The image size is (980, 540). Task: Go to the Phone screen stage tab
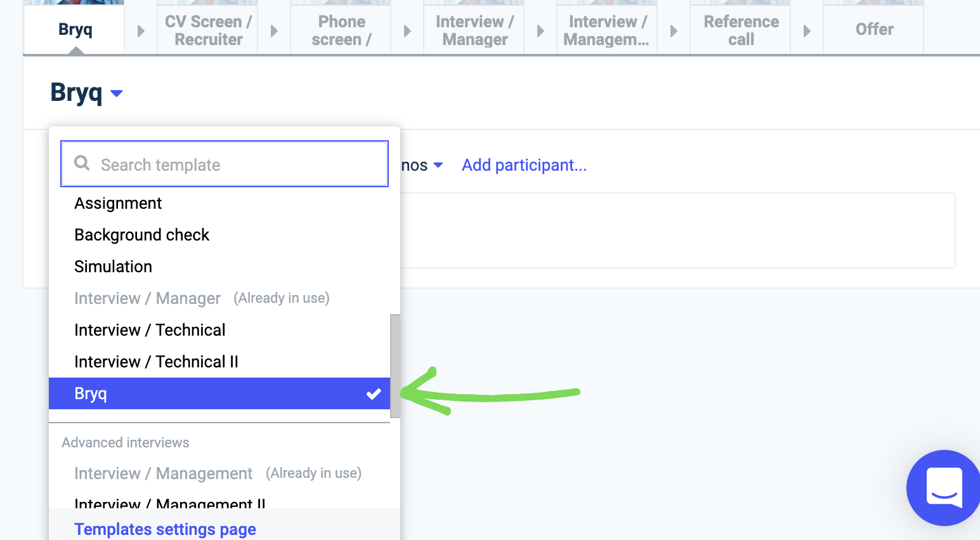(x=341, y=30)
